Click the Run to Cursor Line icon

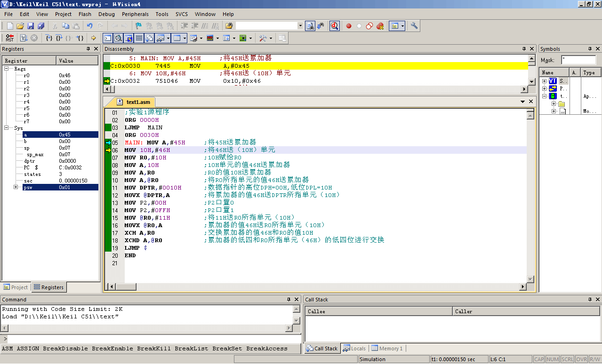tap(80, 38)
